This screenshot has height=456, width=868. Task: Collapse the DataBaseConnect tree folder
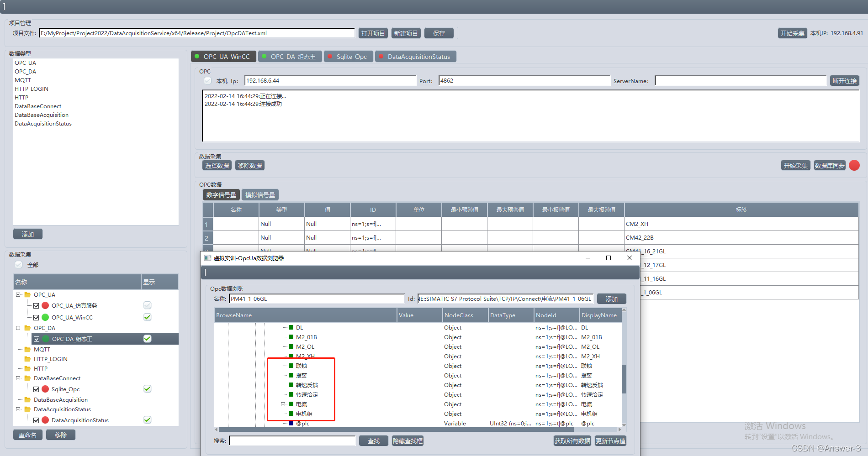[x=18, y=378]
